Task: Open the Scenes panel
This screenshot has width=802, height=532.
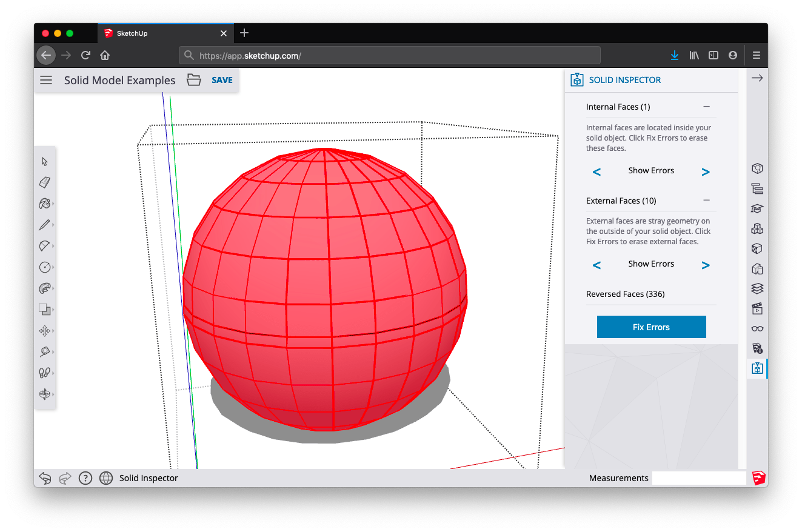Action: point(757,308)
